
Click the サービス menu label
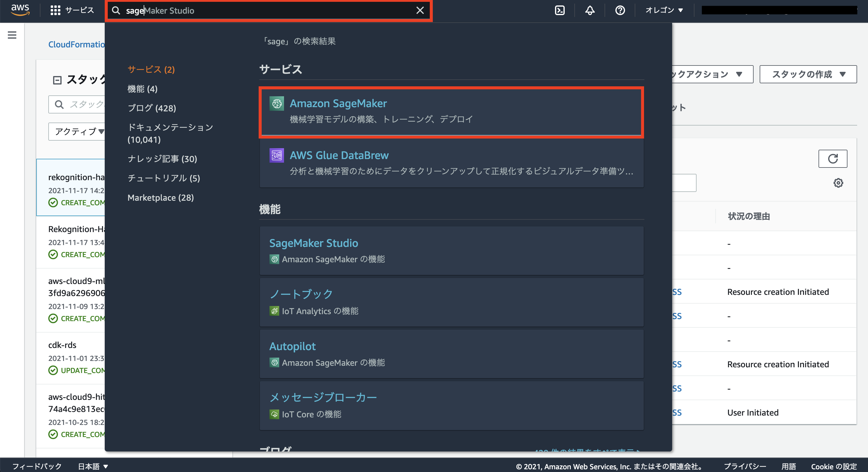coord(79,10)
